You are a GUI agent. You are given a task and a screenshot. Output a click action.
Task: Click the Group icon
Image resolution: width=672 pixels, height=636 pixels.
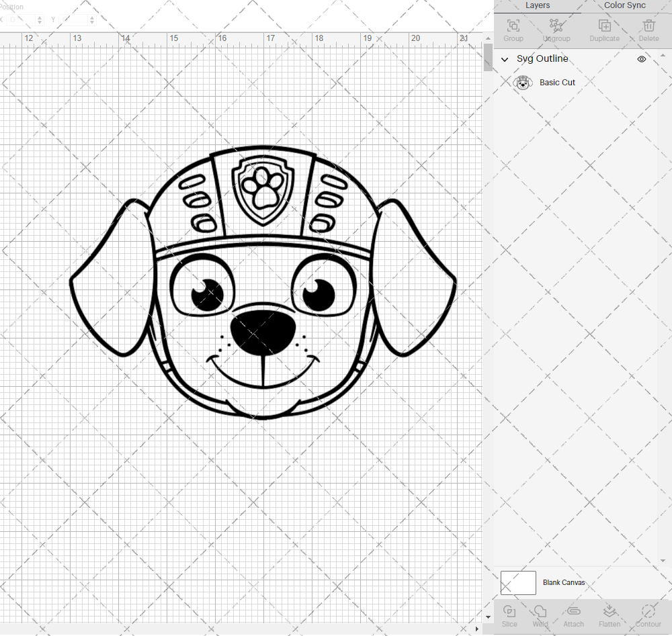point(513,27)
